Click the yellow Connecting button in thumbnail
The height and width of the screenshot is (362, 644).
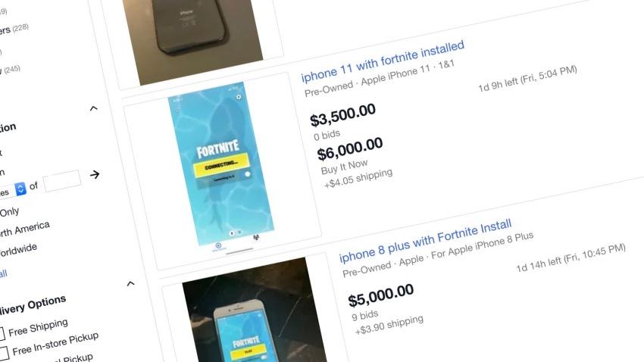[221, 165]
